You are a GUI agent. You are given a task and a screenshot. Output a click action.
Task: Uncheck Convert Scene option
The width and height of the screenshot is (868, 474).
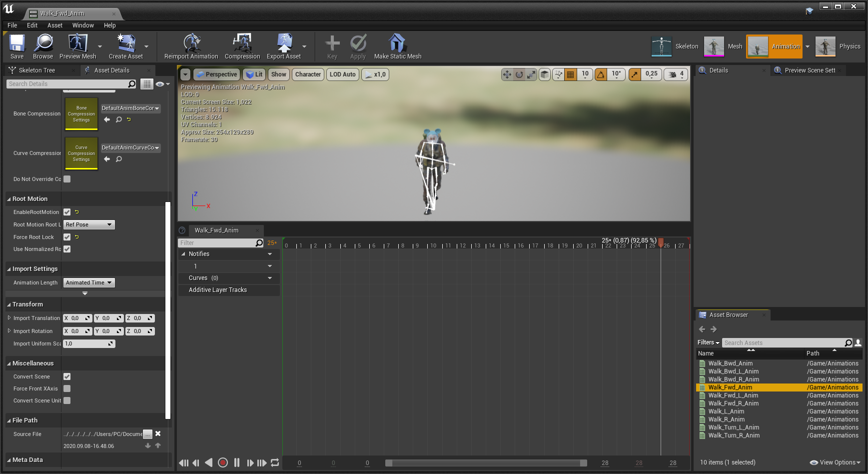click(x=67, y=376)
